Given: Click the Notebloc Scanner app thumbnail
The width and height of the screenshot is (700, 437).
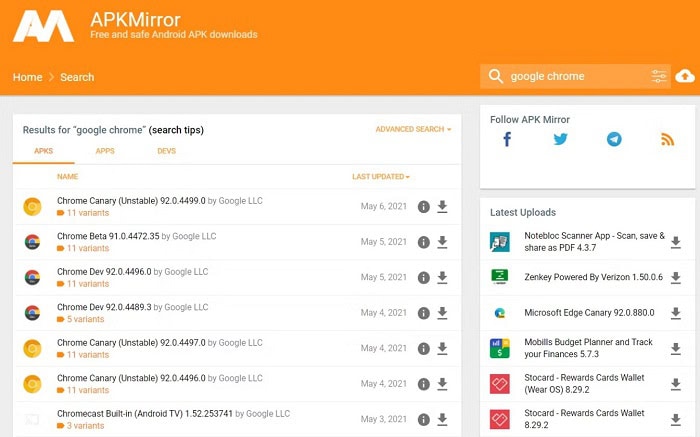Looking at the screenshot, I should click(x=500, y=242).
